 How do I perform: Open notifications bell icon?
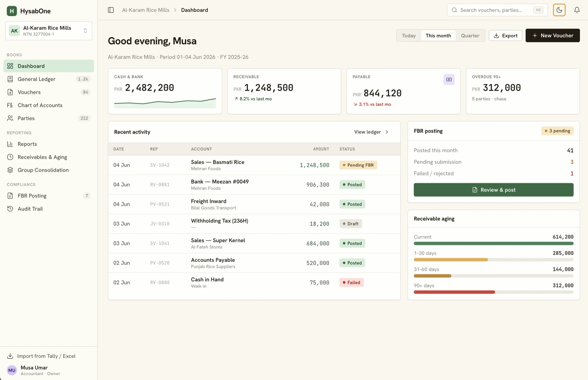(577, 10)
